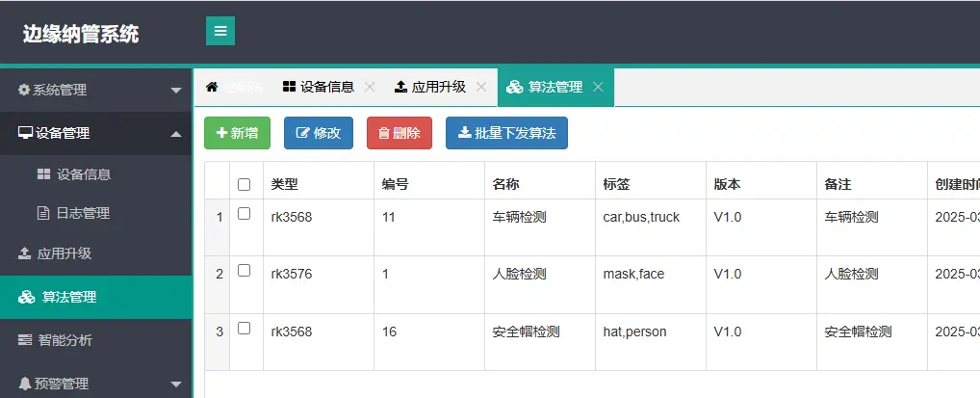Switch to the 设备信息 tab
980x398 pixels.
click(x=319, y=87)
